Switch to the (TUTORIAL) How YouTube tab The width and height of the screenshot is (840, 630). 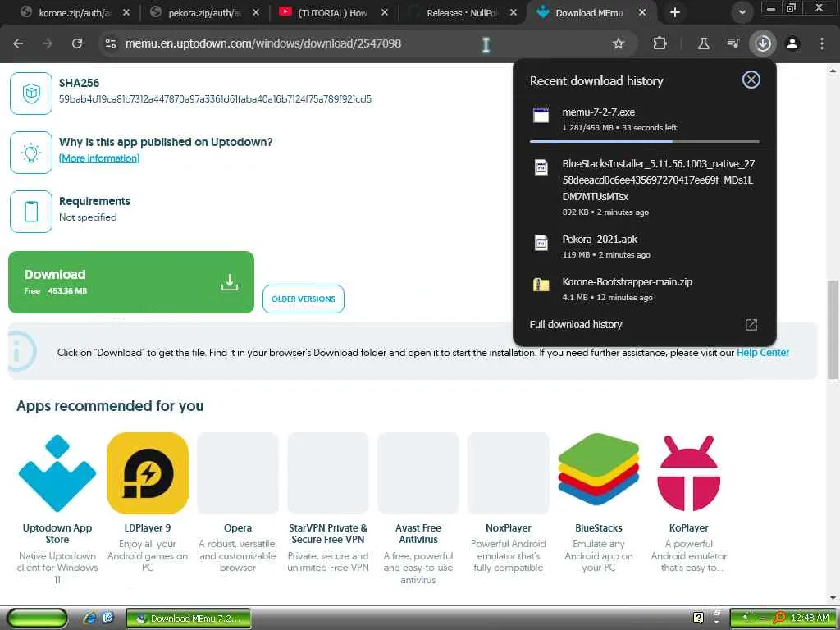(332, 12)
